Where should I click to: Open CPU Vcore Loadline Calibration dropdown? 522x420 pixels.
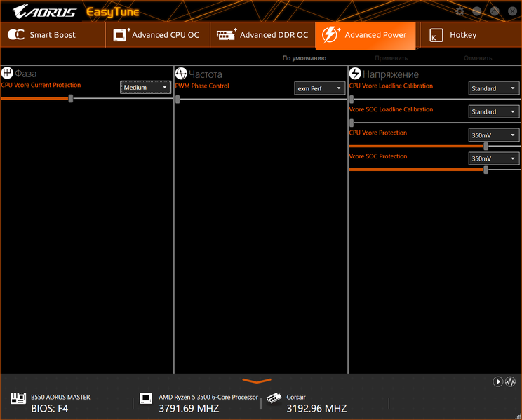(x=494, y=88)
